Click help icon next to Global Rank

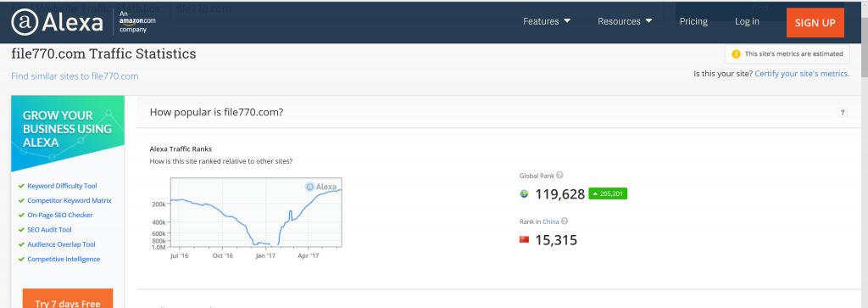pos(559,175)
